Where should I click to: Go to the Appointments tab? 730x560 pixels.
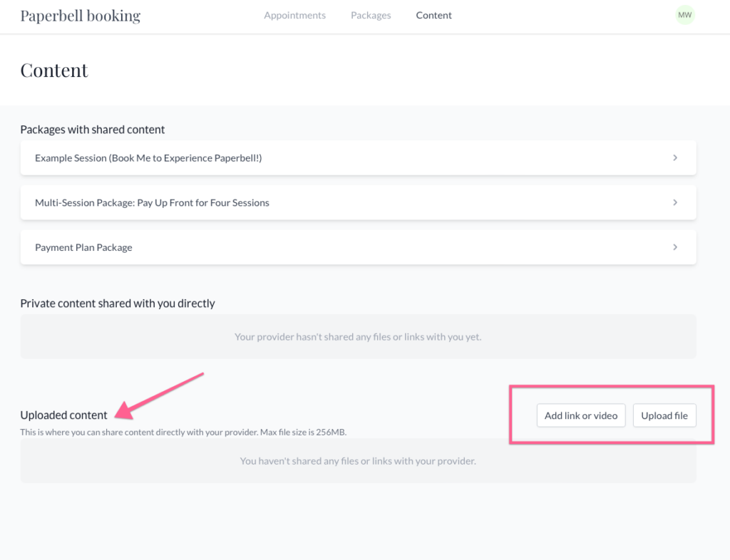click(294, 16)
